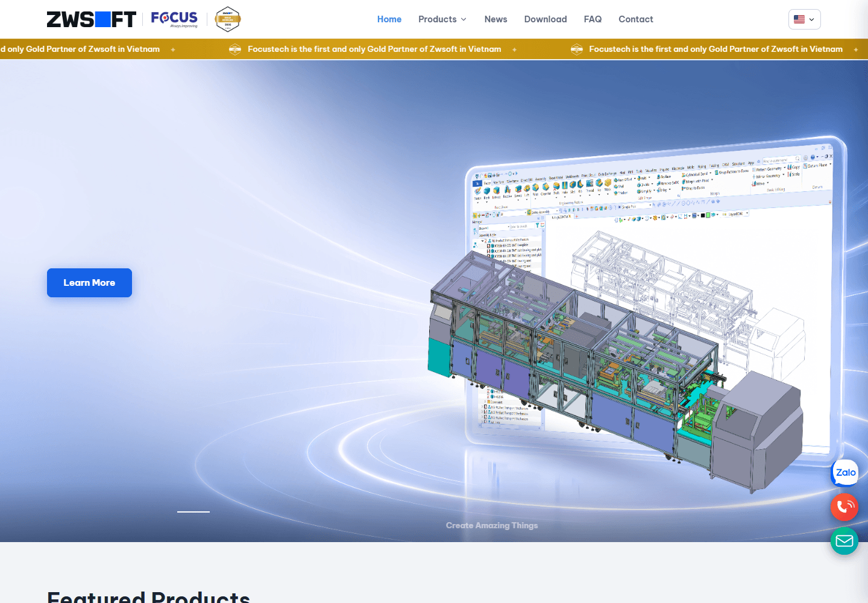Open Zalo chat from the floating icon
The width and height of the screenshot is (868, 603).
pyautogui.click(x=845, y=473)
